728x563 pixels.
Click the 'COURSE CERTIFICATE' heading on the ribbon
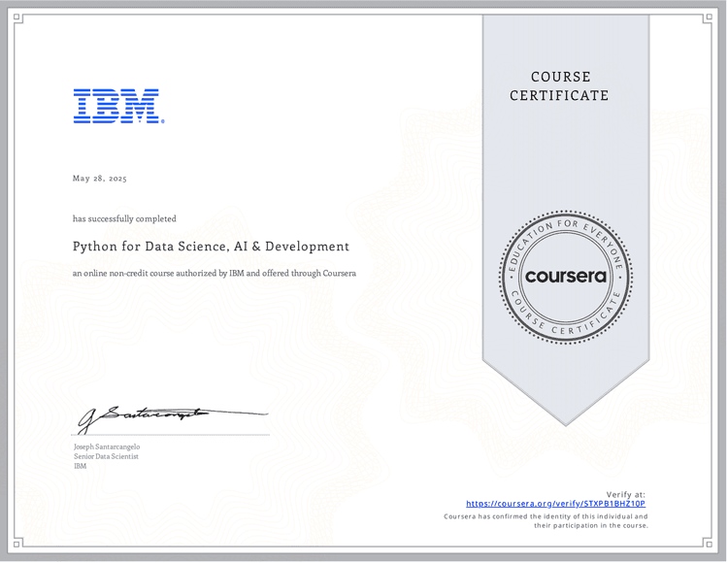coord(559,86)
